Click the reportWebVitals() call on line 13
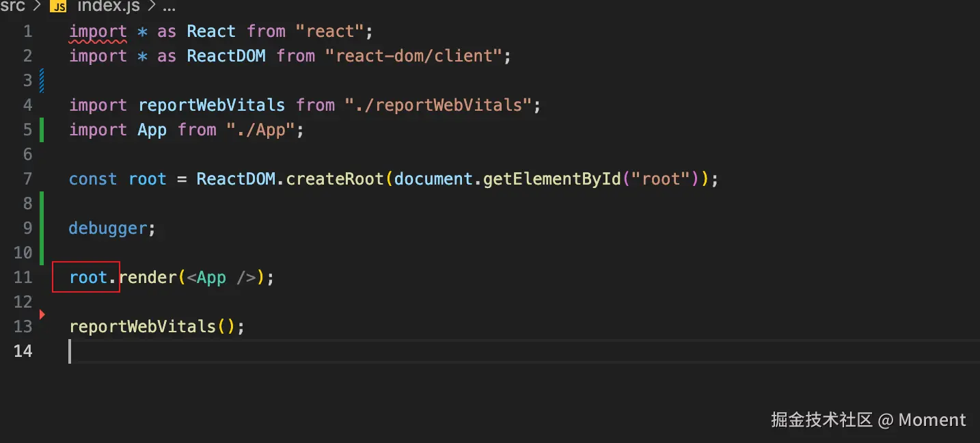The width and height of the screenshot is (980, 443). (x=157, y=327)
